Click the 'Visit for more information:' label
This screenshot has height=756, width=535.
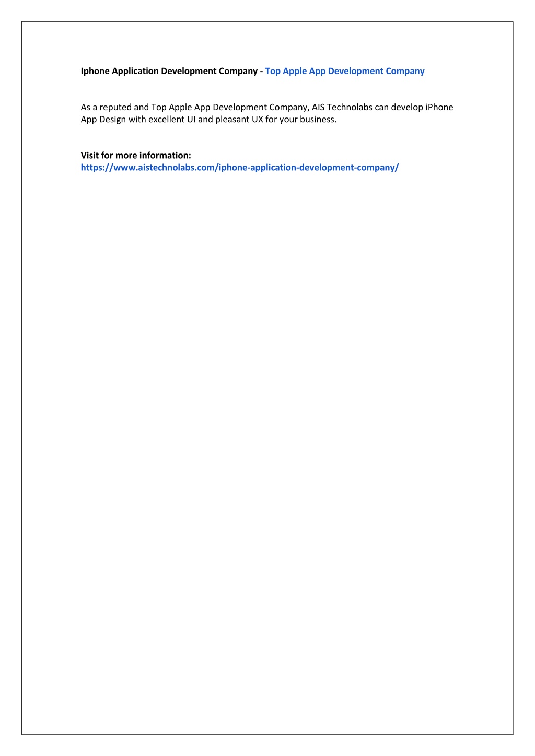pos(136,155)
